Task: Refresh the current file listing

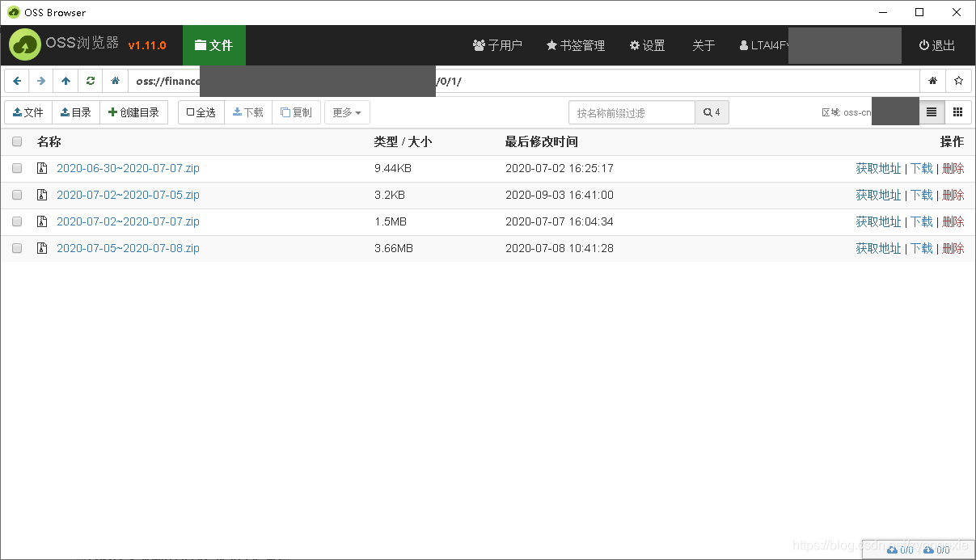Action: (x=90, y=81)
